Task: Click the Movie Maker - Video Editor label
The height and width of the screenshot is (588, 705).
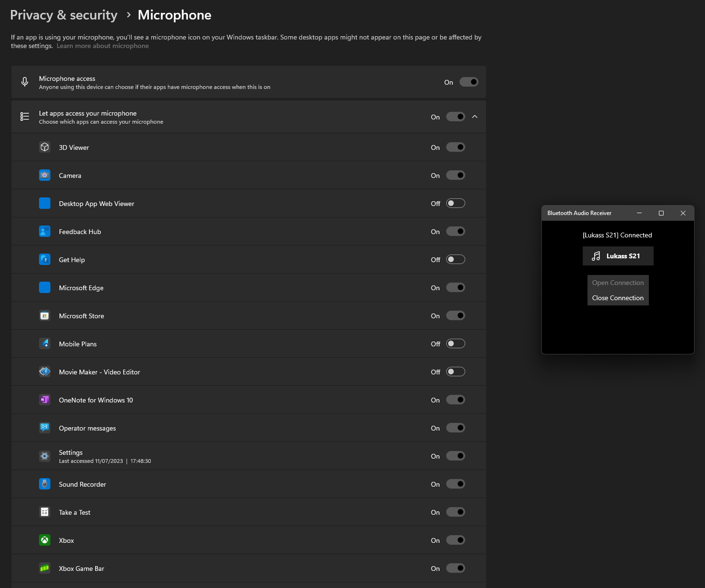Action: coord(99,372)
